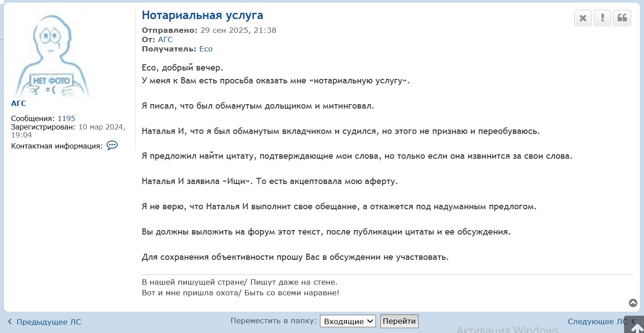Click line 'Я предложил найти цитату'
644x333 pixels.
[357, 157]
